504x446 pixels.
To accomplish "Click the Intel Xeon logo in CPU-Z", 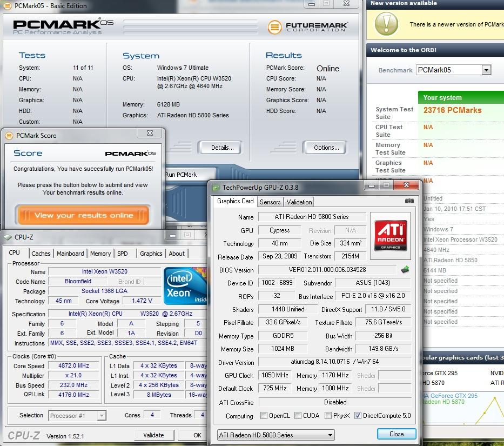I will [x=185, y=285].
